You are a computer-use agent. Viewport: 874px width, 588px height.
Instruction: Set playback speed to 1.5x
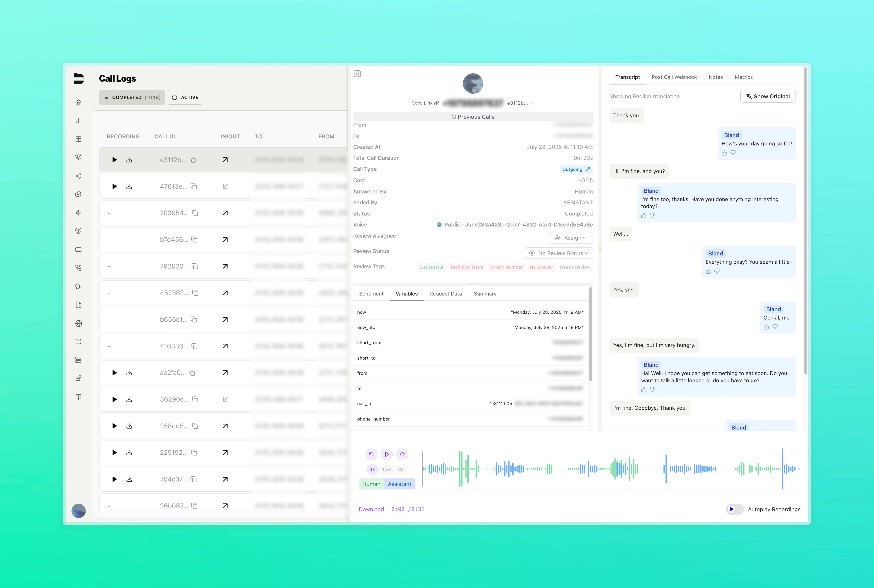386,470
